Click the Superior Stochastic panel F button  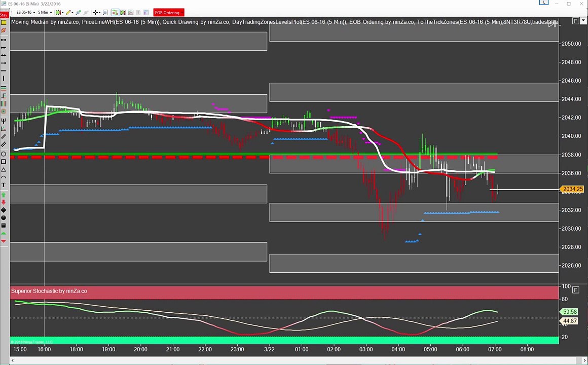click(576, 289)
